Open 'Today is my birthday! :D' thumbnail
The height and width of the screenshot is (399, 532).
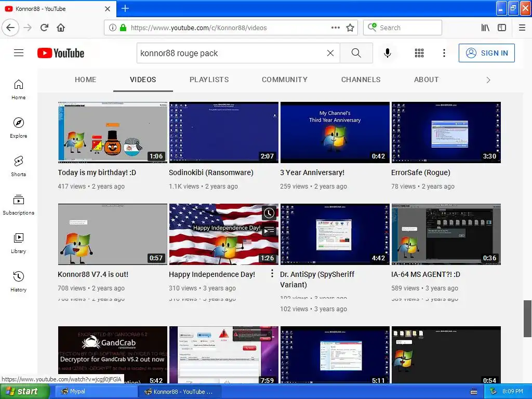113,132
